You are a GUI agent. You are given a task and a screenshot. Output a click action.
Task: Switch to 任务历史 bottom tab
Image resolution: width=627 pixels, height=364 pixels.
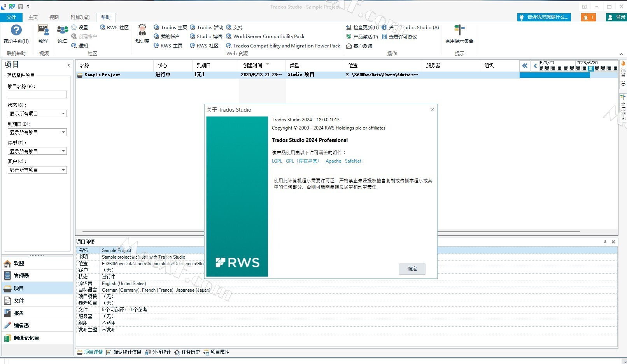187,352
